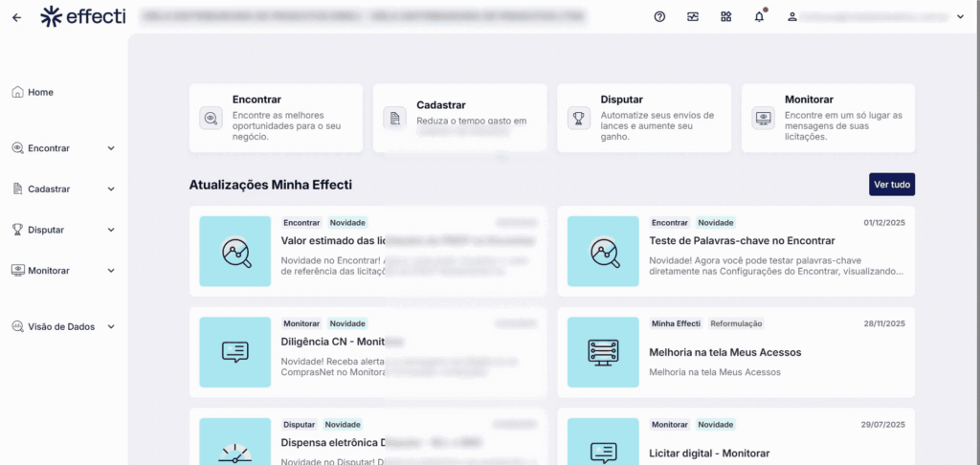This screenshot has height=465, width=980.
Task: Click the back arrow in the header
Action: pyautogui.click(x=17, y=17)
